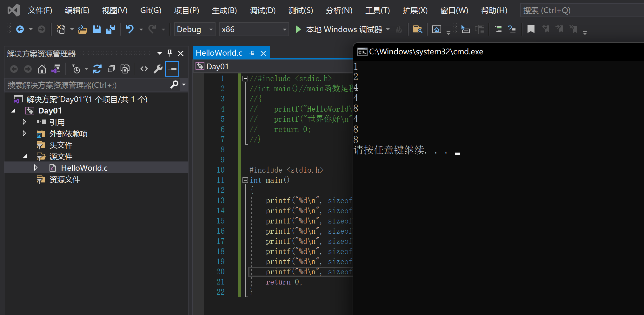This screenshot has width=644, height=315.
Task: Close the HelloWorld.c tab
Action: [263, 53]
